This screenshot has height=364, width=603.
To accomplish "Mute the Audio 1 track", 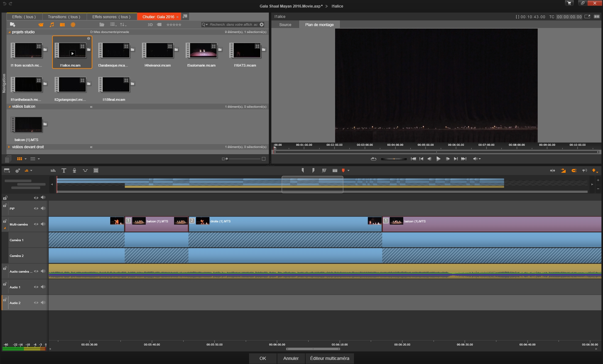I will pos(43,287).
